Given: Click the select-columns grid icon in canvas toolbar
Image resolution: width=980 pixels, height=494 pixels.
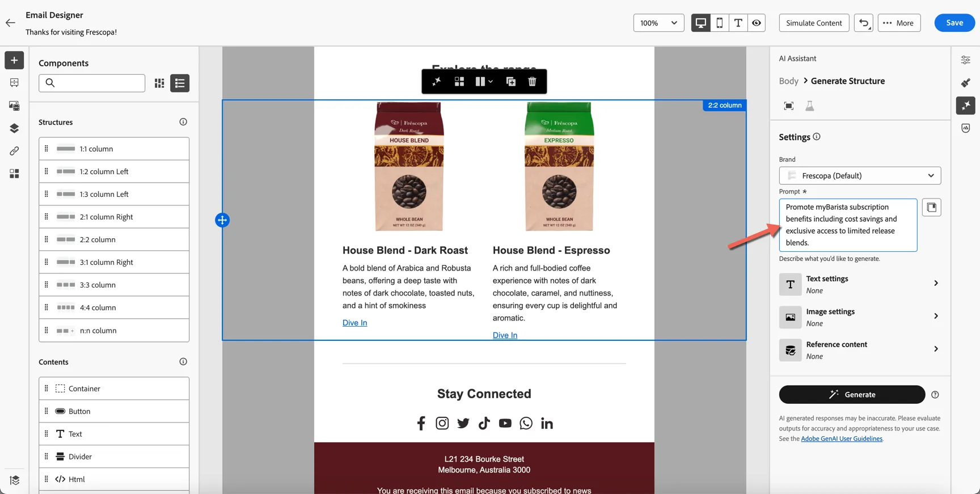Looking at the screenshot, I should tap(459, 82).
